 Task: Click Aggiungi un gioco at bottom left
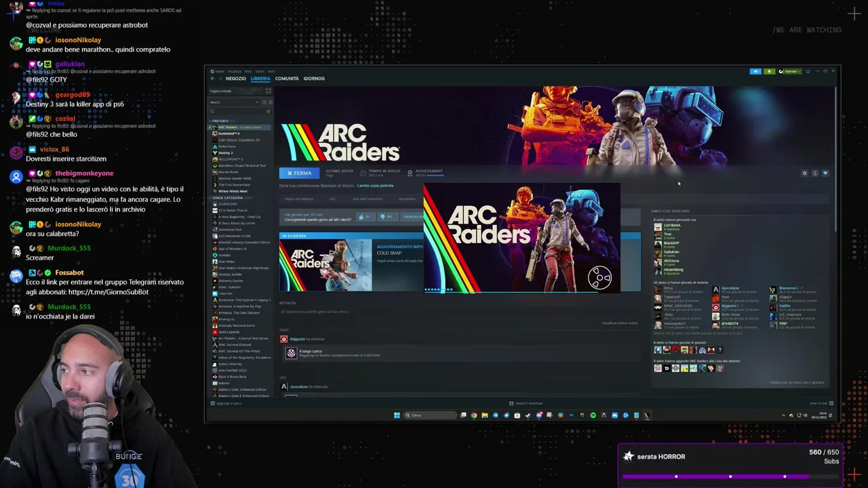(226, 403)
